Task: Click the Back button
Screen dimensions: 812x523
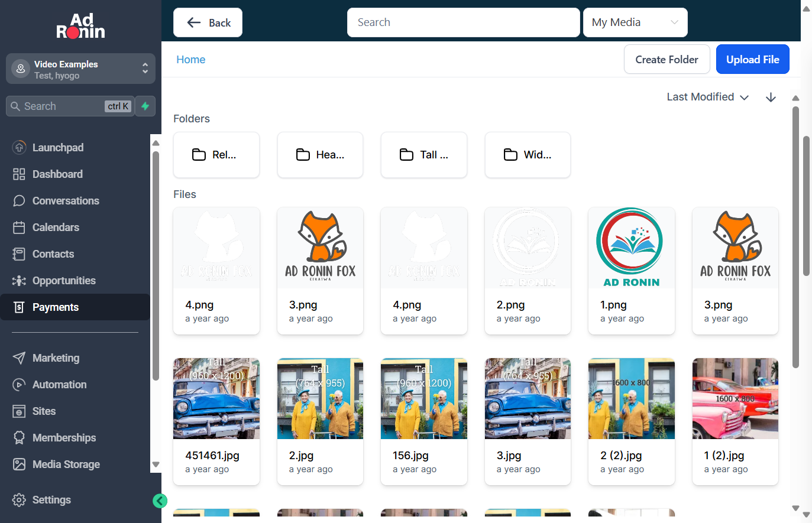Action: tap(208, 22)
